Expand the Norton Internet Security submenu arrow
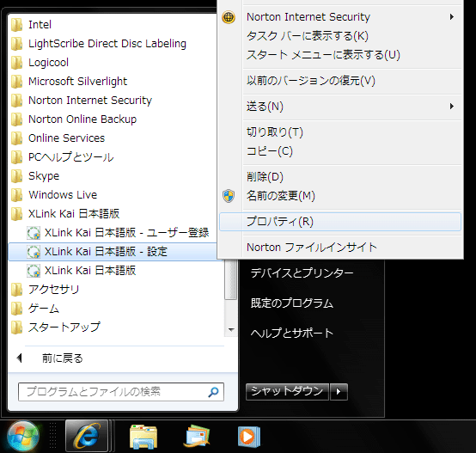 pos(452,17)
